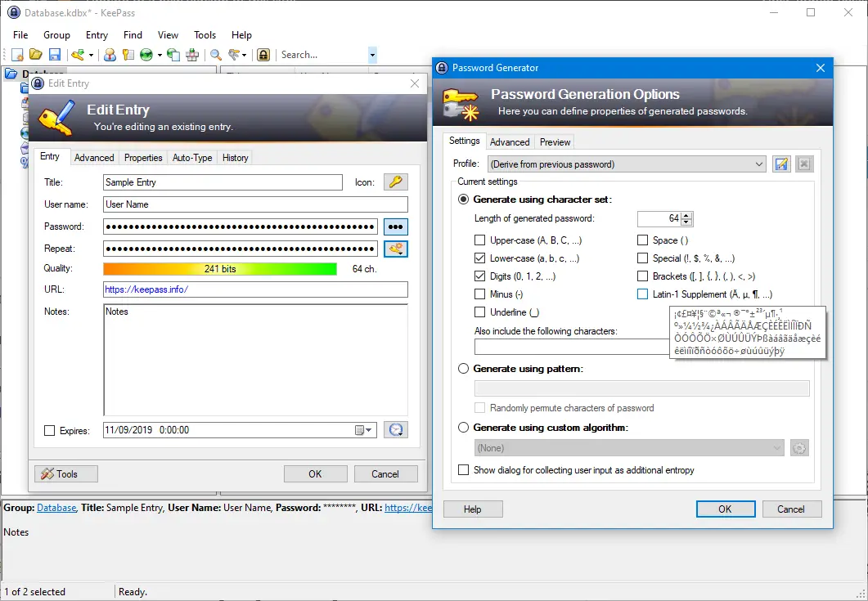Click the Title field in Edit Entry

(x=223, y=182)
